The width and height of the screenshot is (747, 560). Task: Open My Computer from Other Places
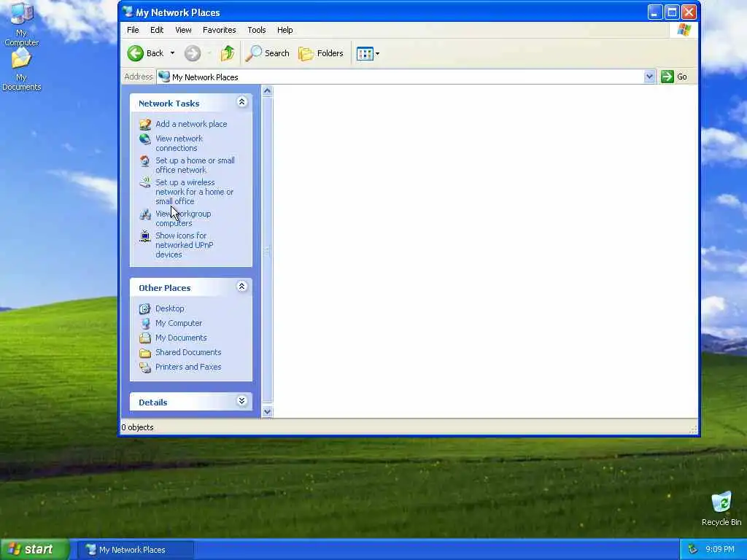click(179, 323)
